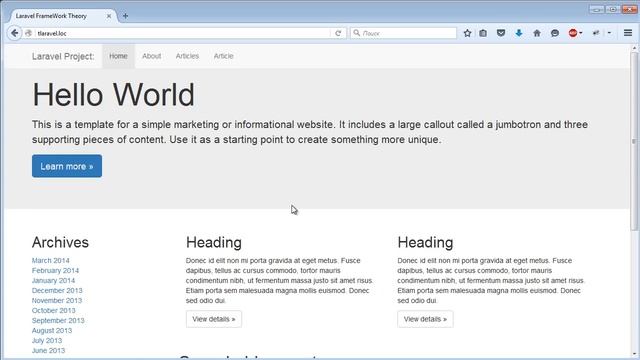Close the Laravel FrameWork Theory tab
Screen dimensions: 640x360
coord(109,16)
